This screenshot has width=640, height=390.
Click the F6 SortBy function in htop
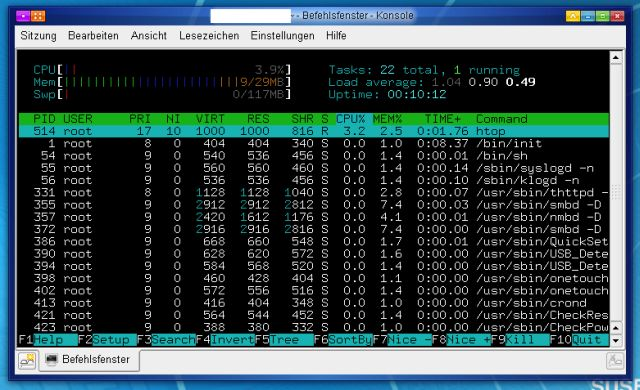[x=343, y=340]
